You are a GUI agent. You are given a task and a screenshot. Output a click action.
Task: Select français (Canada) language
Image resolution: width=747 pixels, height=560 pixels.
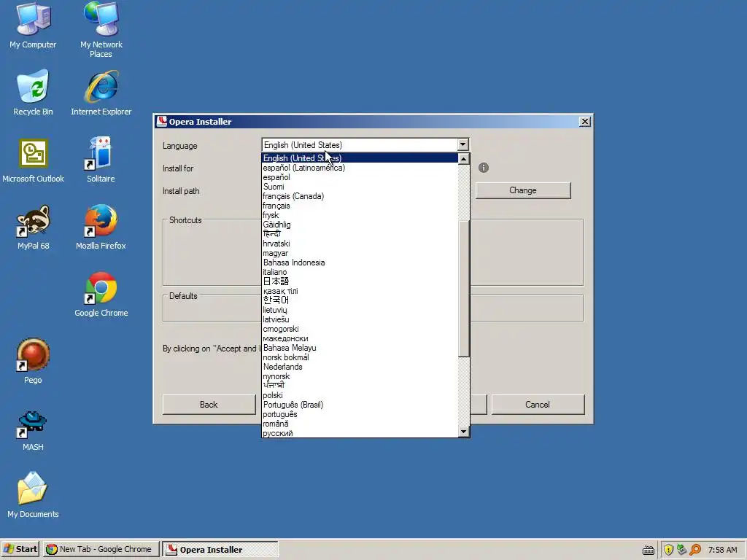360,196
